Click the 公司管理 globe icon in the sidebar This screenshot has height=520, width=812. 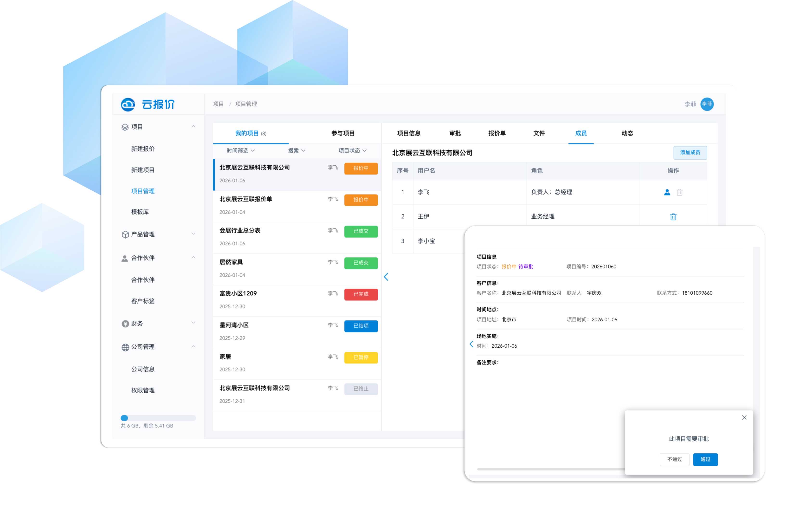pos(125,347)
